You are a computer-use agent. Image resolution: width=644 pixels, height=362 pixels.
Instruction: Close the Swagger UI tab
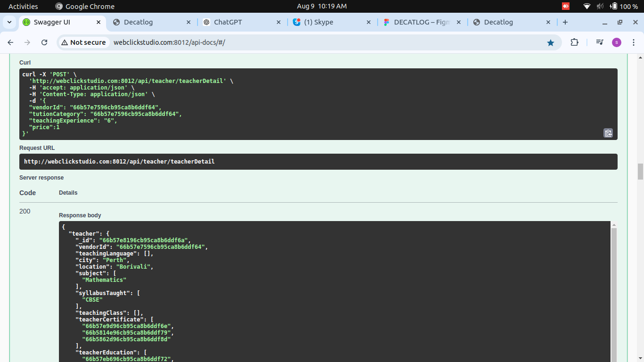[99, 22]
